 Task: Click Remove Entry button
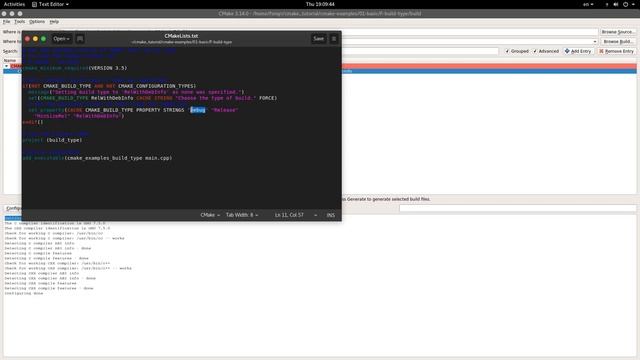[616, 51]
